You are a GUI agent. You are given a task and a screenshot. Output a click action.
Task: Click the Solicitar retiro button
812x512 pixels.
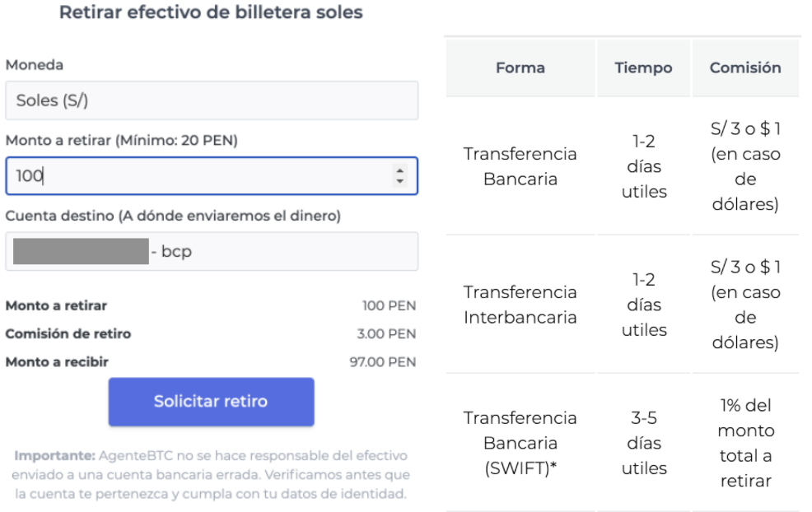click(212, 402)
